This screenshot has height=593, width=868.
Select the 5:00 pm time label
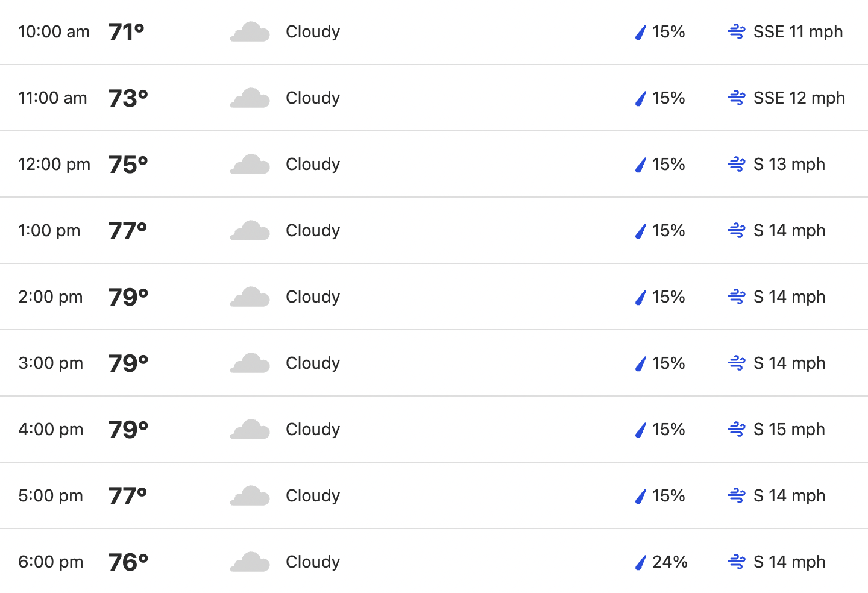coord(51,495)
